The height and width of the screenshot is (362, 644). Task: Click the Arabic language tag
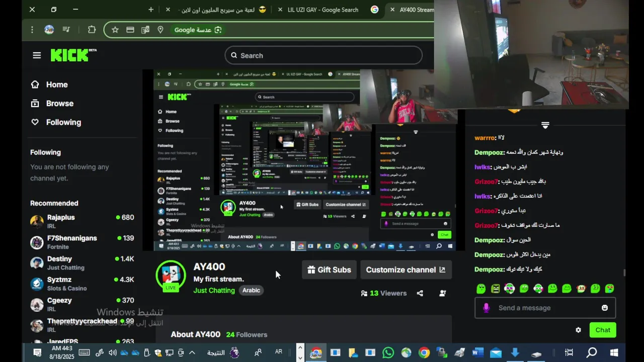click(251, 290)
